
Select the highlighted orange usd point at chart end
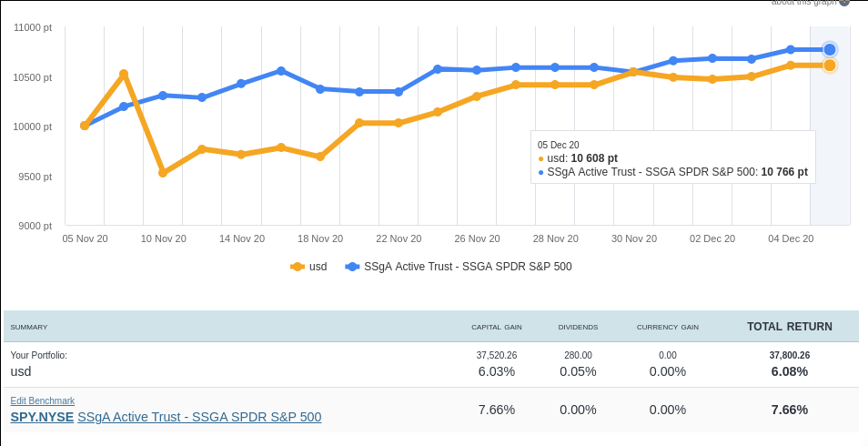point(830,66)
